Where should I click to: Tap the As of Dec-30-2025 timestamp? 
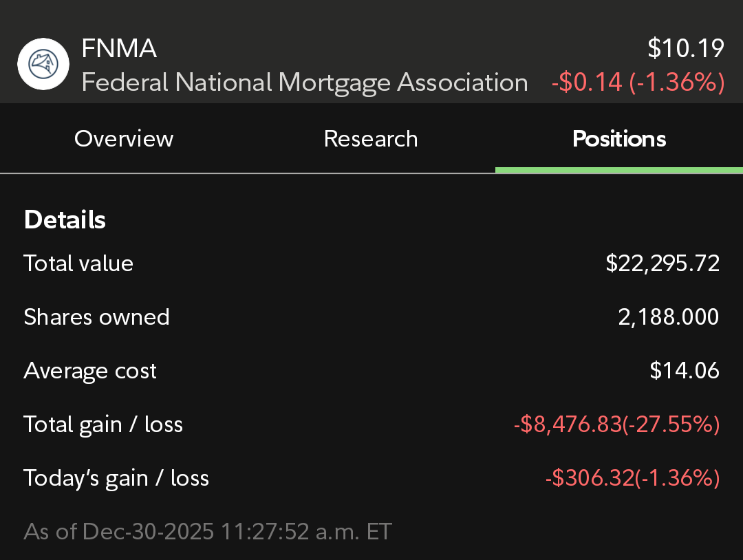click(208, 532)
